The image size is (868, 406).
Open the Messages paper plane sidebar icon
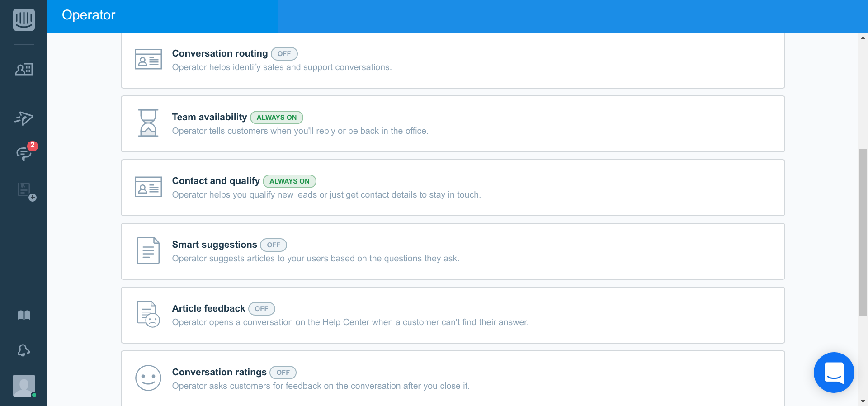(x=24, y=118)
